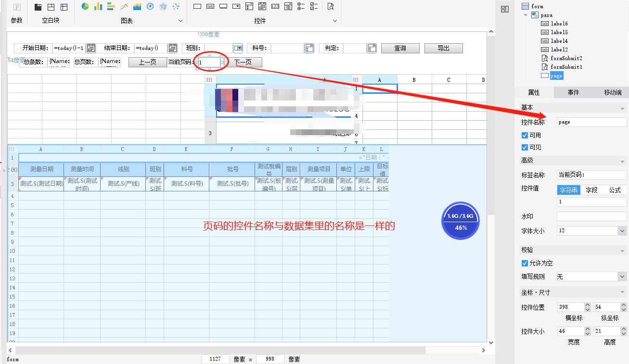
Task: Collapse the 校验 section
Action: point(622,251)
